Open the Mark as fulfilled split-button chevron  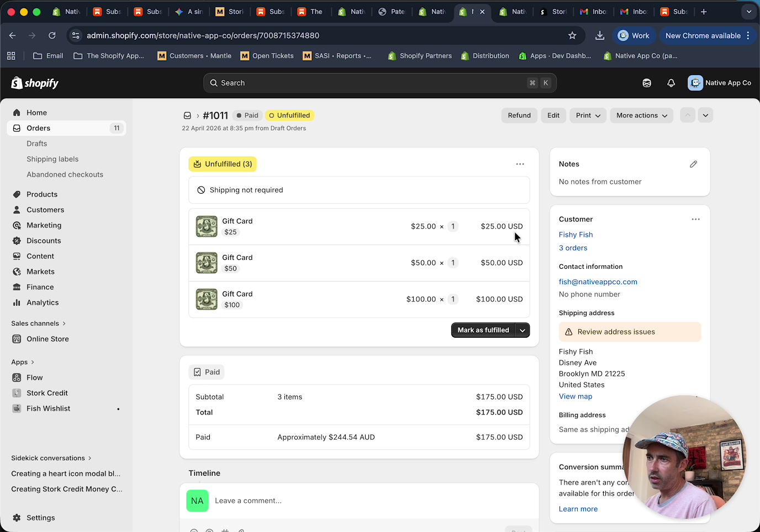click(x=522, y=330)
